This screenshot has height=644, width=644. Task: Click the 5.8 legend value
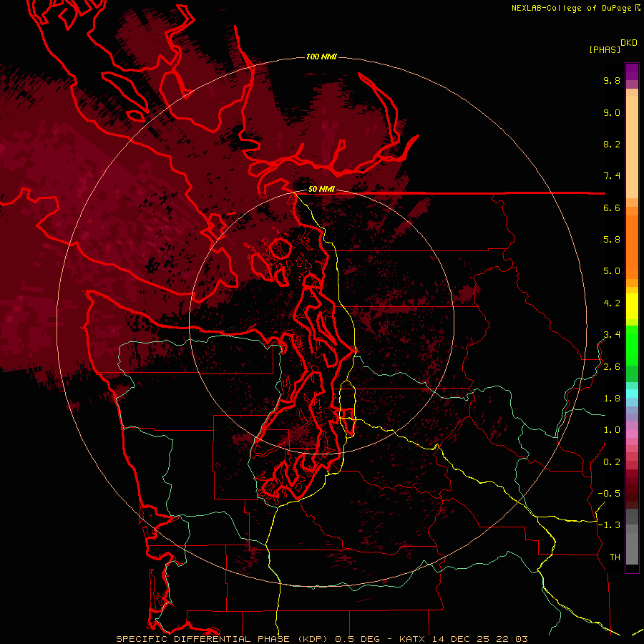[612, 240]
